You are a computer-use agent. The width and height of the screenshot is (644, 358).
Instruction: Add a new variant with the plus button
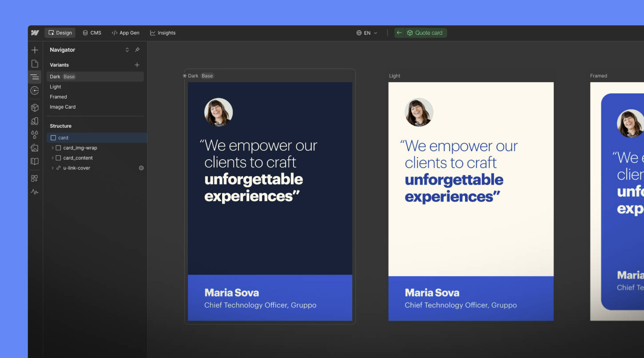[137, 64]
